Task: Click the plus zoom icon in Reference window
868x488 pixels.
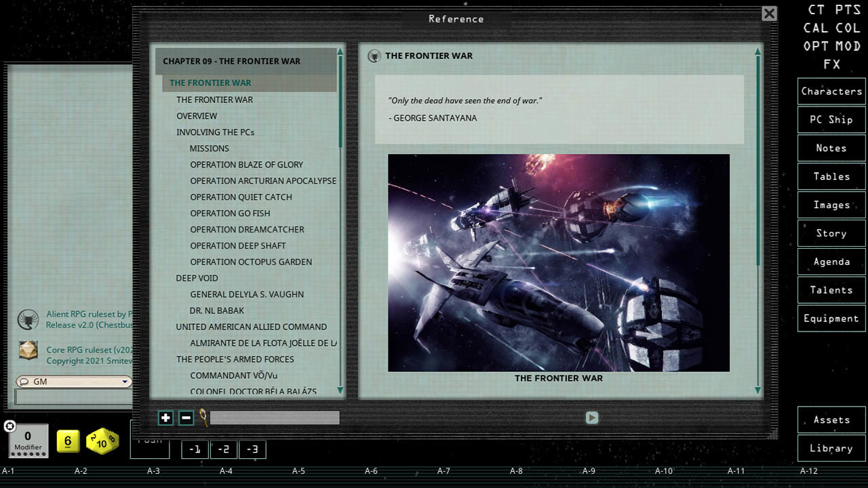Action: tap(165, 418)
